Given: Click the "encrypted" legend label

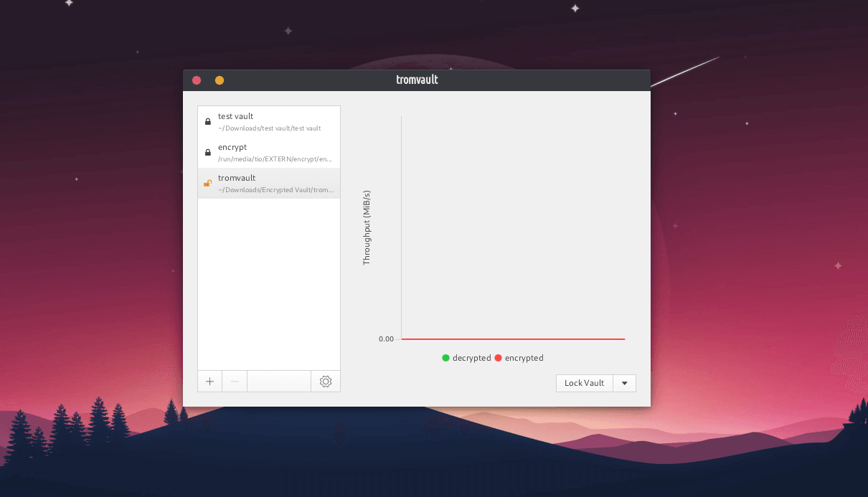Looking at the screenshot, I should tap(524, 358).
